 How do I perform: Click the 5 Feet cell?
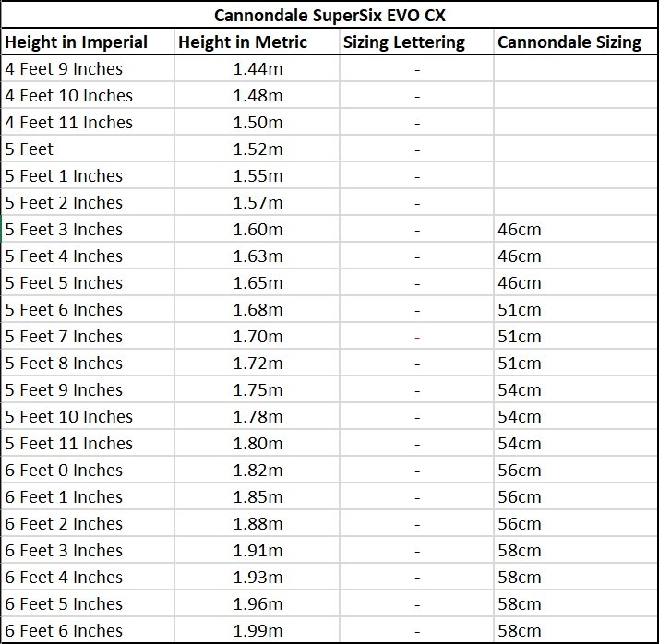coord(88,149)
